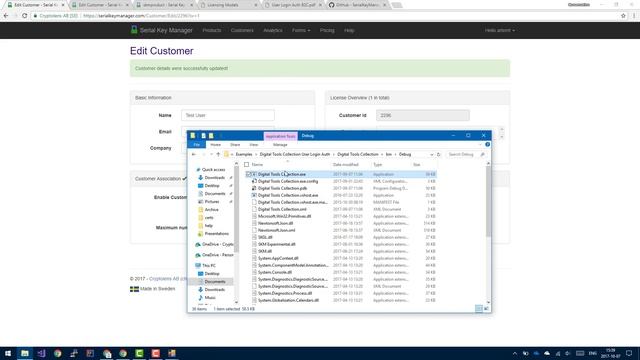Open Pricing in the navbar
640x360 pixels.
(x=327, y=30)
